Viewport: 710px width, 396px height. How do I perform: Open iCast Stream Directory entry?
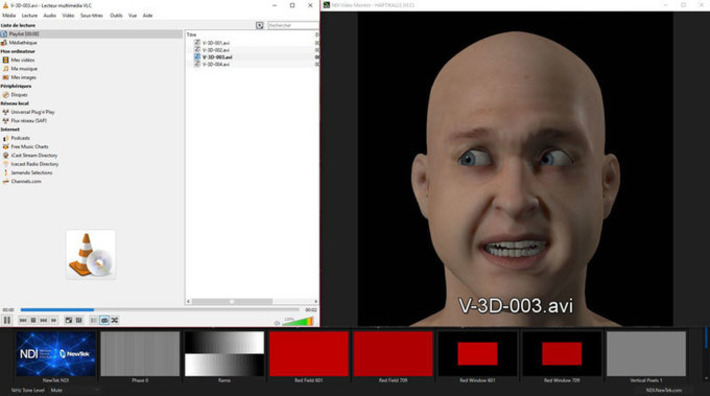click(34, 155)
